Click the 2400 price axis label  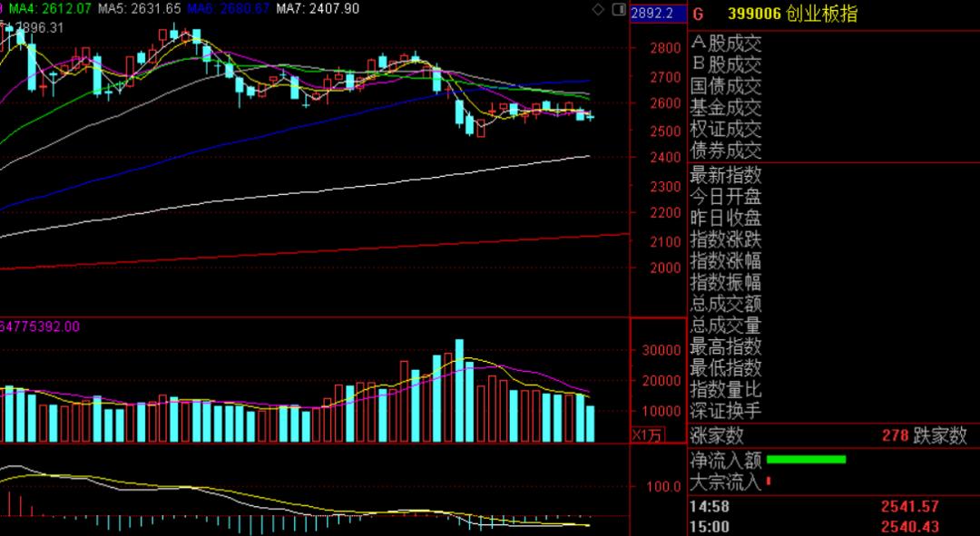click(664, 158)
